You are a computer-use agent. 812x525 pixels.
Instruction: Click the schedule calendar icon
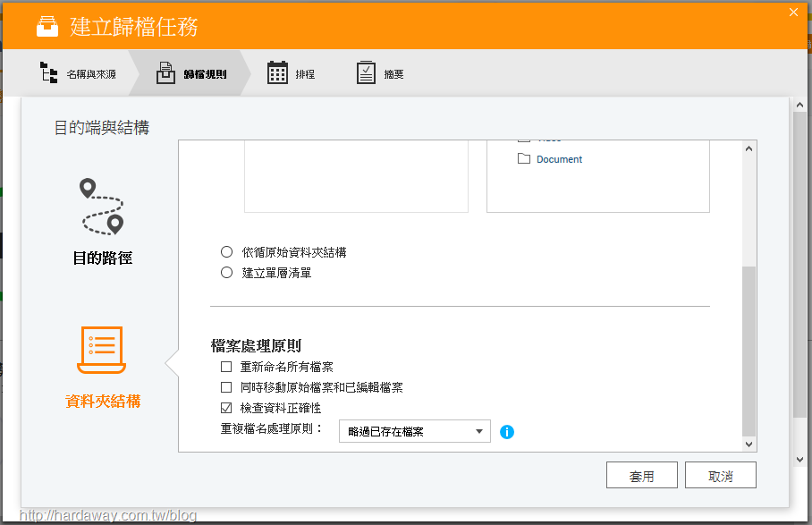point(277,72)
